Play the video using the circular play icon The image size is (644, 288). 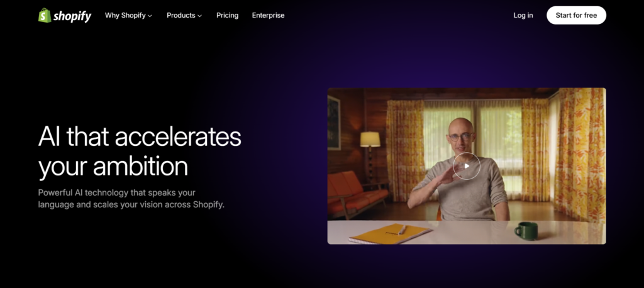click(467, 166)
